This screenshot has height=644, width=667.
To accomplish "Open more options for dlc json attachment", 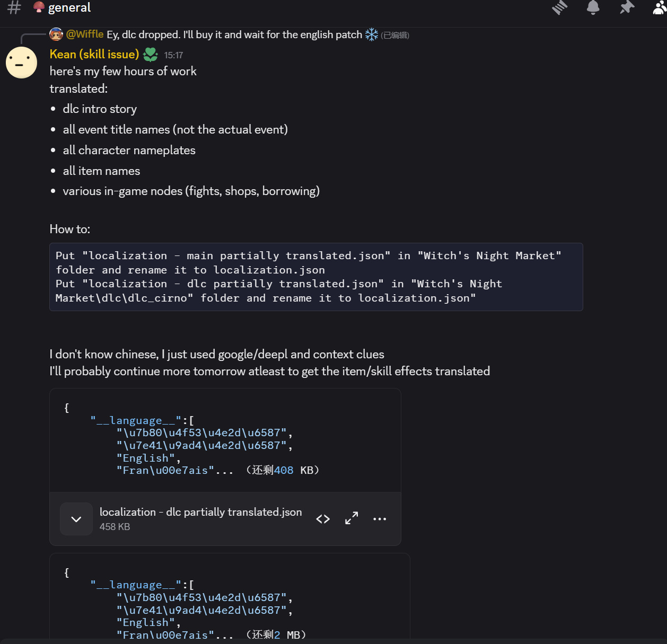I will click(380, 519).
